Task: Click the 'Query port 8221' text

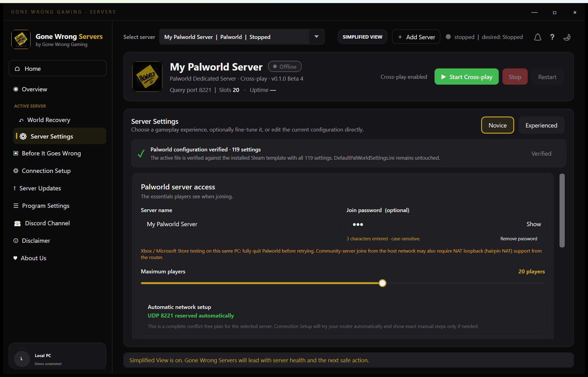Action: (x=190, y=90)
